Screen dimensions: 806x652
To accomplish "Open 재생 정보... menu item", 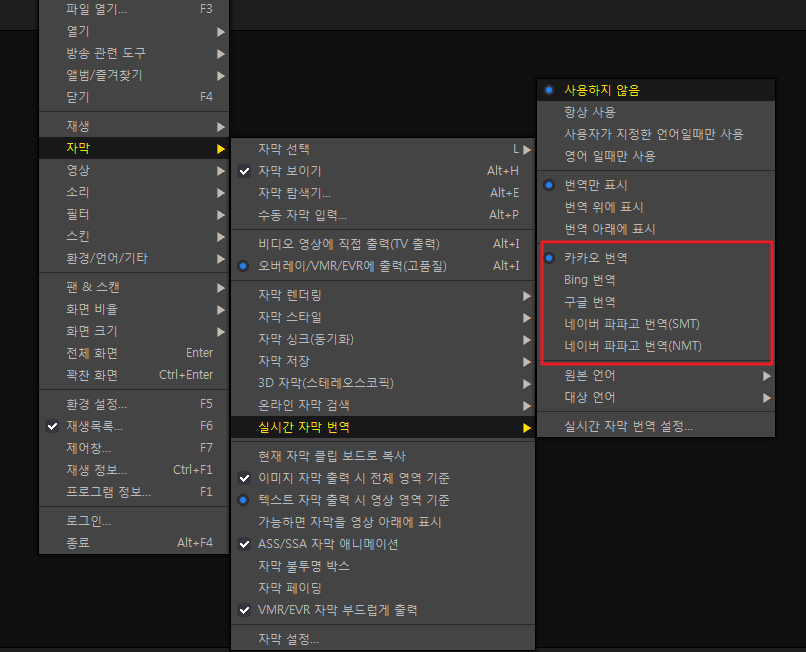I will click(134, 470).
